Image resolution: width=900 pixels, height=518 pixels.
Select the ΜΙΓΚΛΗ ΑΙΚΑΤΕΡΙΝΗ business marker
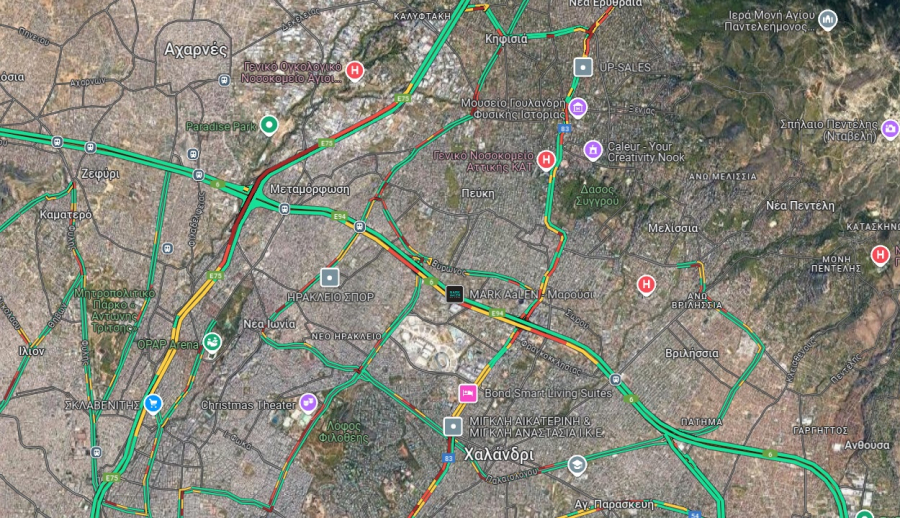click(453, 427)
